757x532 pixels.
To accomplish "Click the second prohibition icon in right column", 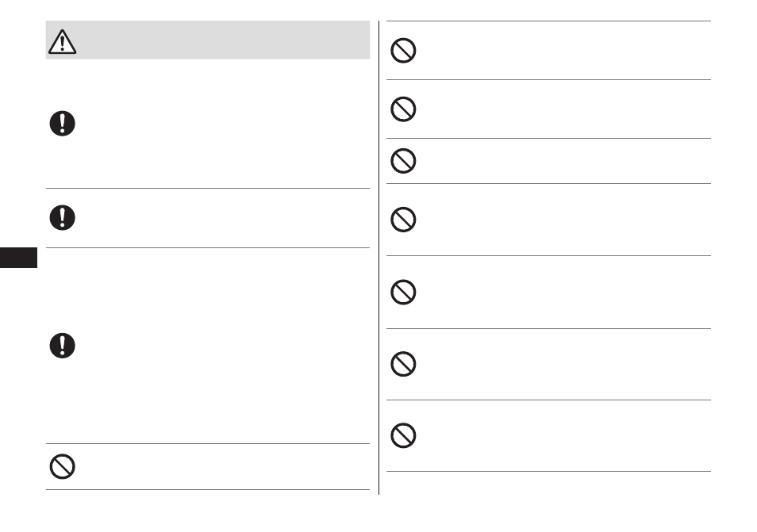I will pos(403,109).
